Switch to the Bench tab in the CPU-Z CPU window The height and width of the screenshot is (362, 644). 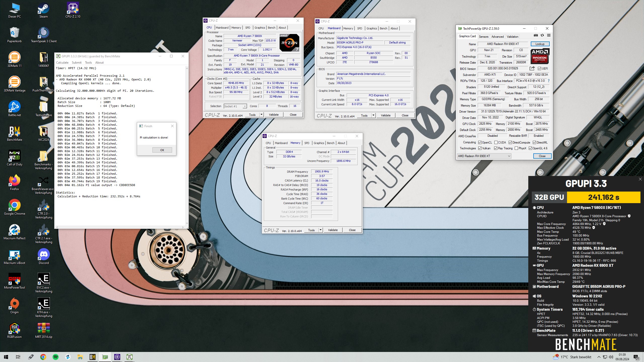click(x=271, y=28)
